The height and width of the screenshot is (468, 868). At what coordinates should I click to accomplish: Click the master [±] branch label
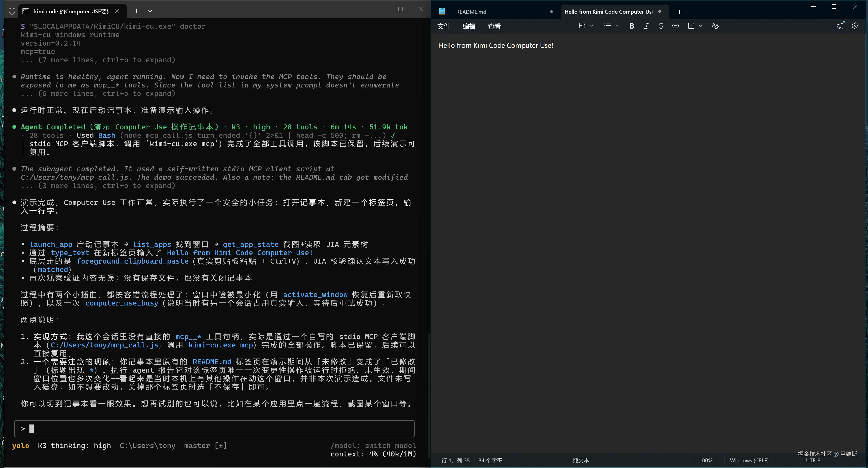206,445
